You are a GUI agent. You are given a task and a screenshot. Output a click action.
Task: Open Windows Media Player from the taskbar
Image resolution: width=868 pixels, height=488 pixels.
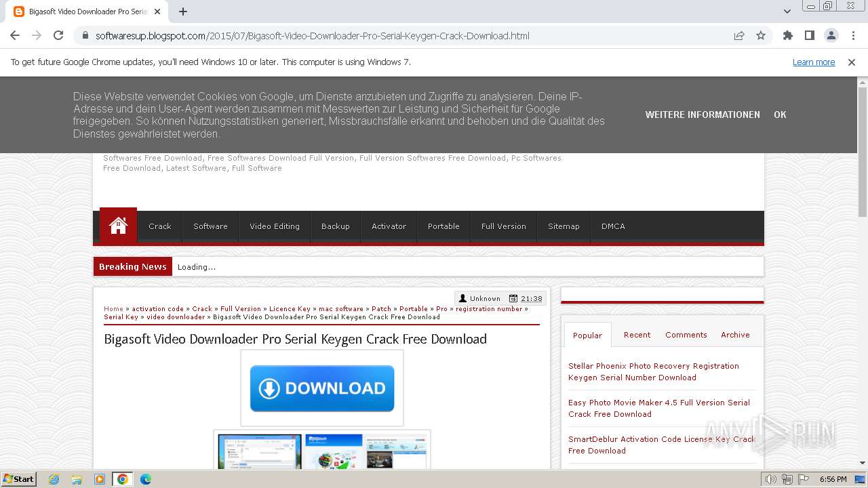(100, 479)
